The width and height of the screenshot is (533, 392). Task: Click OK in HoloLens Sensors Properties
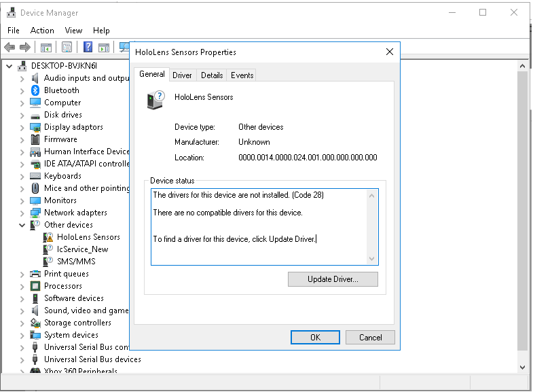click(x=315, y=337)
